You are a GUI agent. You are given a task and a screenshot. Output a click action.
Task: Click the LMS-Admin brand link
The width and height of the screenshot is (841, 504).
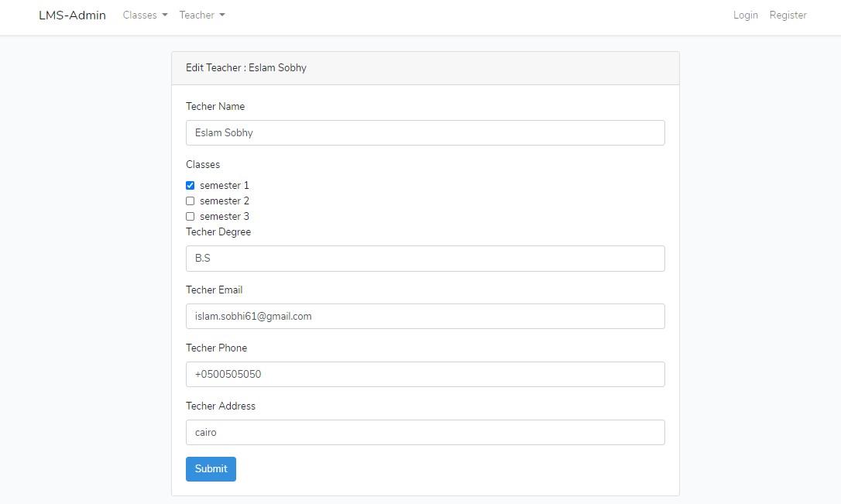72,15
